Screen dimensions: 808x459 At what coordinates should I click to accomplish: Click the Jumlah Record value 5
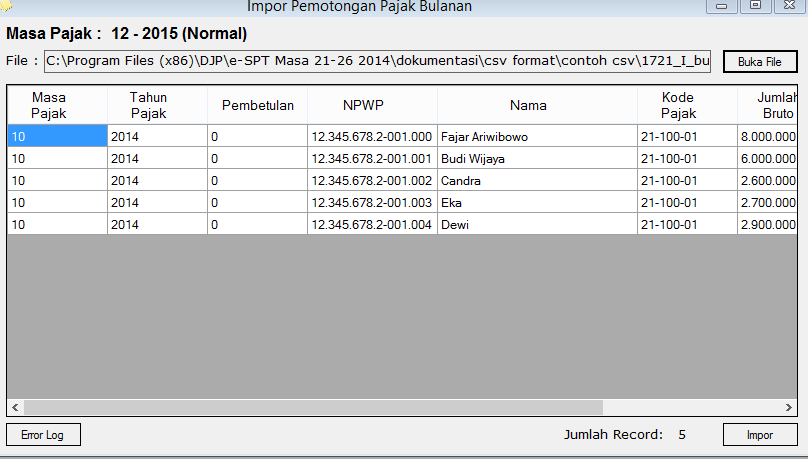pos(682,435)
